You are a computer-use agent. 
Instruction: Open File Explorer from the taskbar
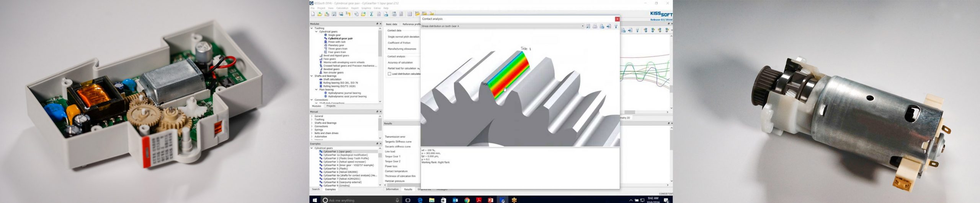pos(431,200)
